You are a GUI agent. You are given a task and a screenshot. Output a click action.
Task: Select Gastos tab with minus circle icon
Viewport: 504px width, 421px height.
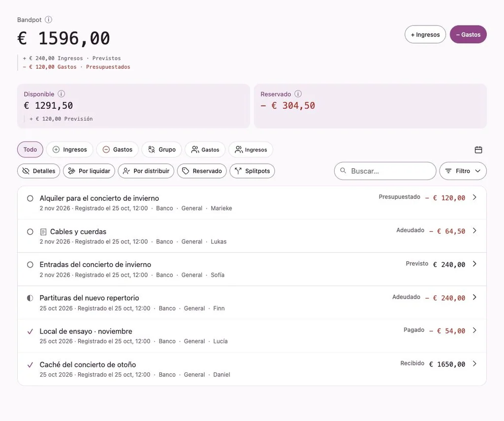pos(117,150)
